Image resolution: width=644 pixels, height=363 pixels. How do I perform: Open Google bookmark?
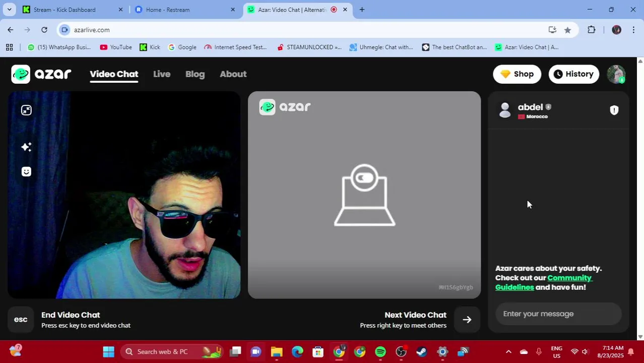pos(182,47)
